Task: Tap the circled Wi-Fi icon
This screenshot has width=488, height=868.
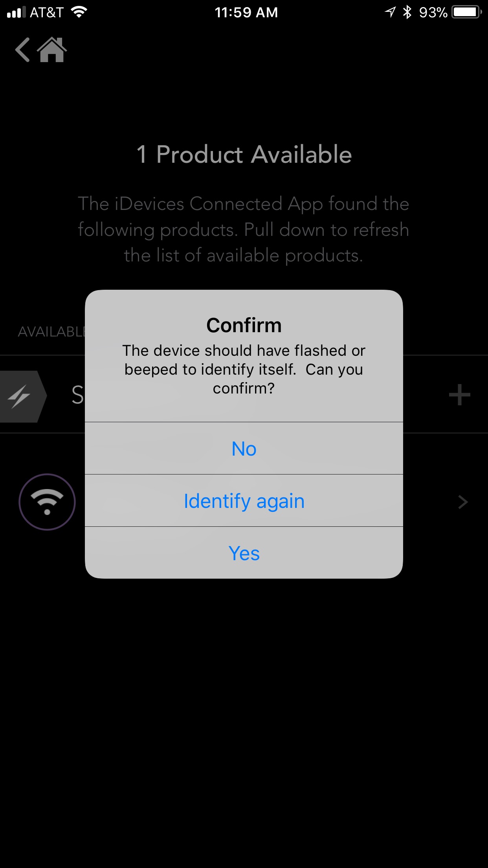Action: click(x=47, y=502)
